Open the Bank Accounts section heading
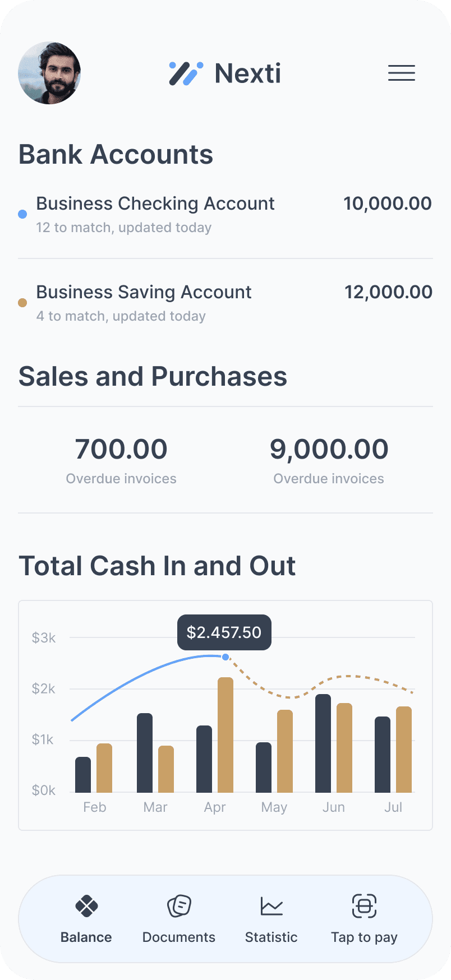 click(116, 154)
